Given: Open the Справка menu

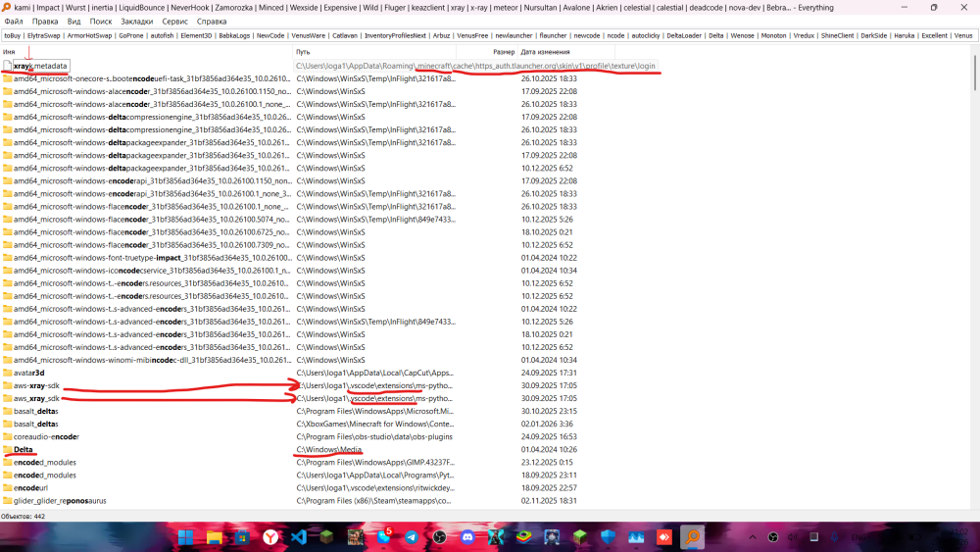Looking at the screenshot, I should coord(212,22).
